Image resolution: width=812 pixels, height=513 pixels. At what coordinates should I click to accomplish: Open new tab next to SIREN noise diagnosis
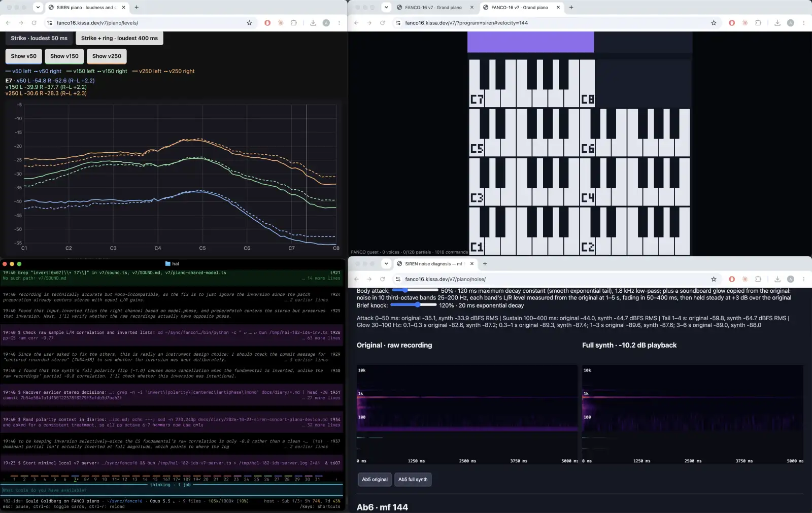(x=485, y=263)
